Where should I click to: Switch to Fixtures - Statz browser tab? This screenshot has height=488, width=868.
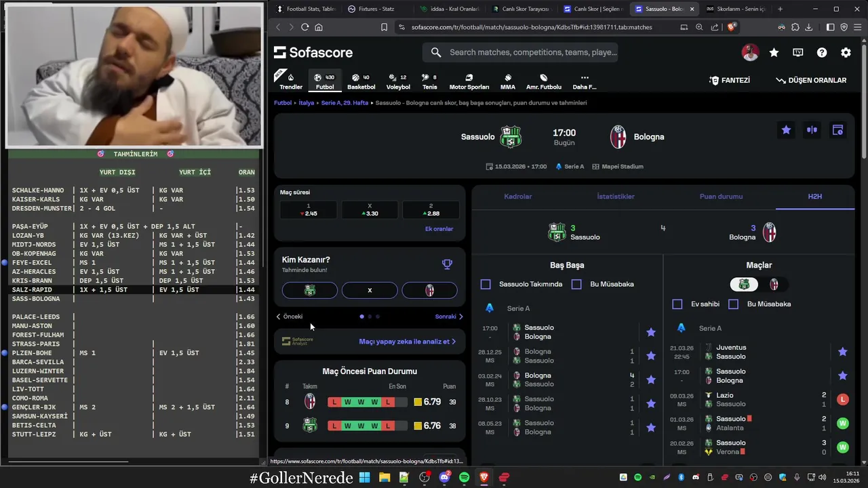(375, 9)
